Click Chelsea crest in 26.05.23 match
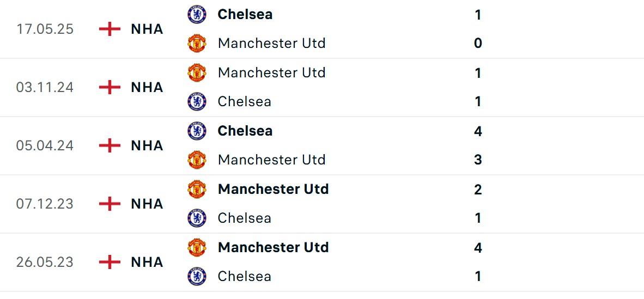The height and width of the screenshot is (299, 644). [x=197, y=276]
